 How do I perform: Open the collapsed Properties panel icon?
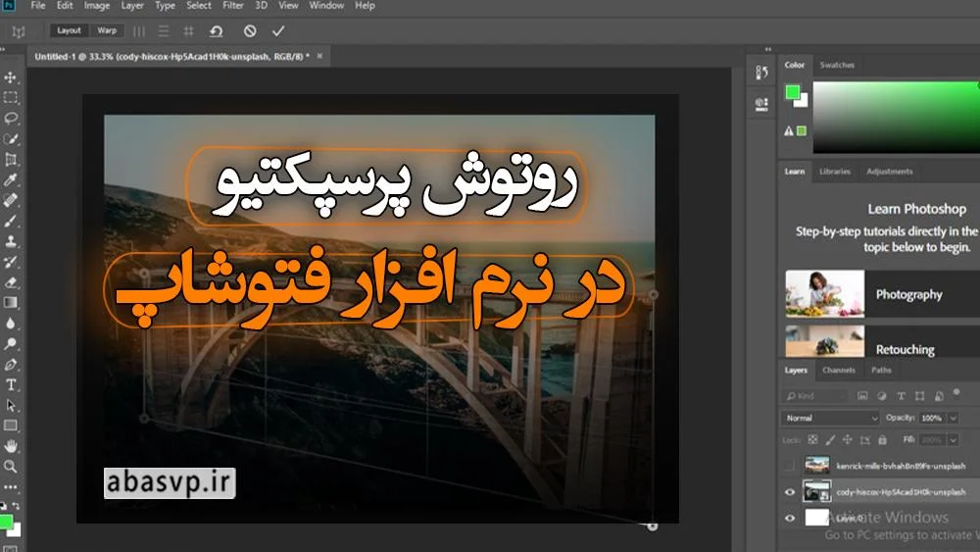[761, 104]
